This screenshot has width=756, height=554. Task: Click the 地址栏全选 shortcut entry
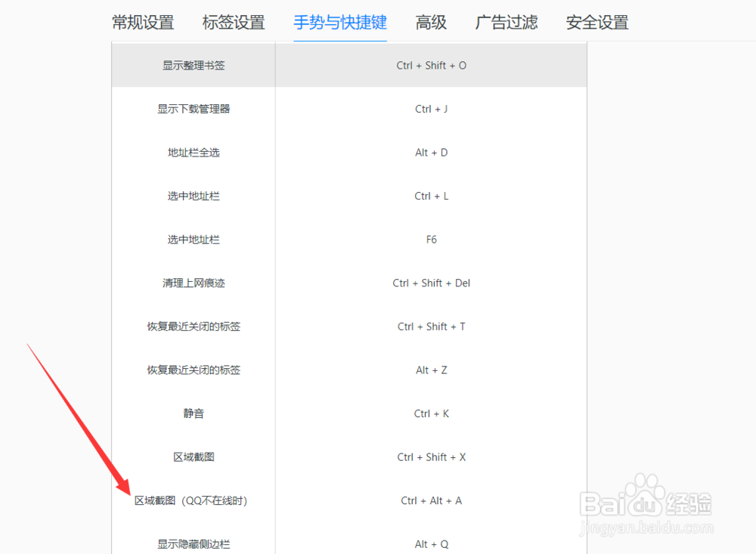coord(194,152)
